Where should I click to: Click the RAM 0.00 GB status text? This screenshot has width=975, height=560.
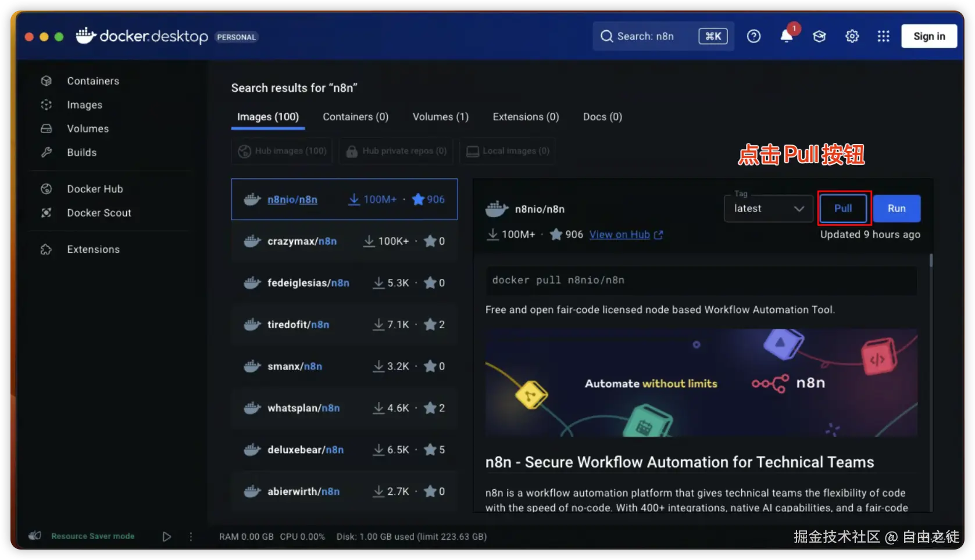(247, 537)
